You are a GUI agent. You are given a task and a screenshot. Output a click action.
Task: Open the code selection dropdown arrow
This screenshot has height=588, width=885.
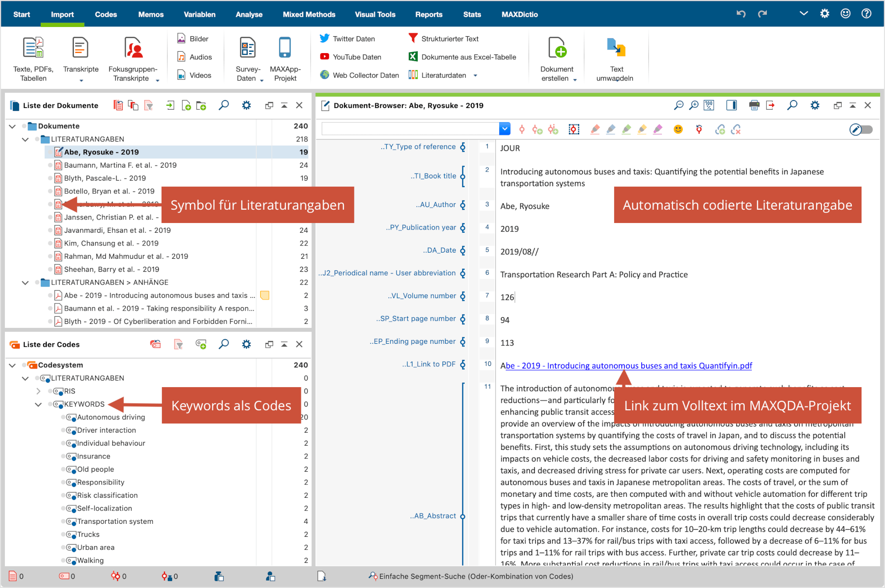tap(504, 129)
